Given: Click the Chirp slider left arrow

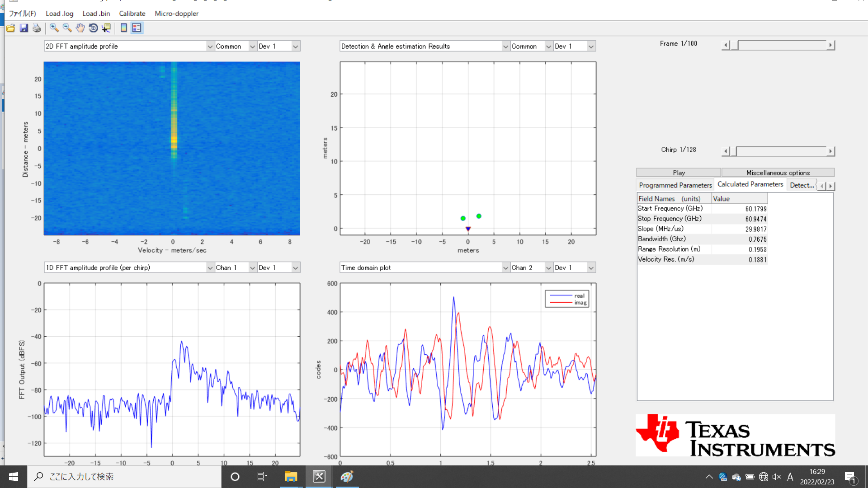Looking at the screenshot, I should (726, 151).
